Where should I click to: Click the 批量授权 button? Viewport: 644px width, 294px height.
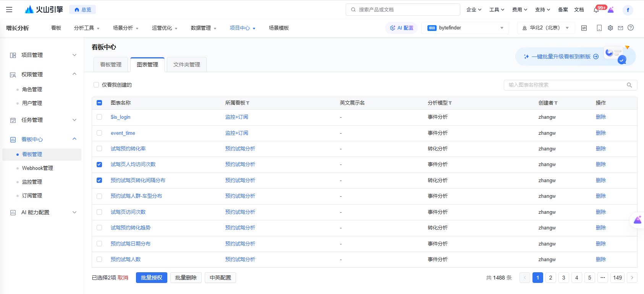151,278
